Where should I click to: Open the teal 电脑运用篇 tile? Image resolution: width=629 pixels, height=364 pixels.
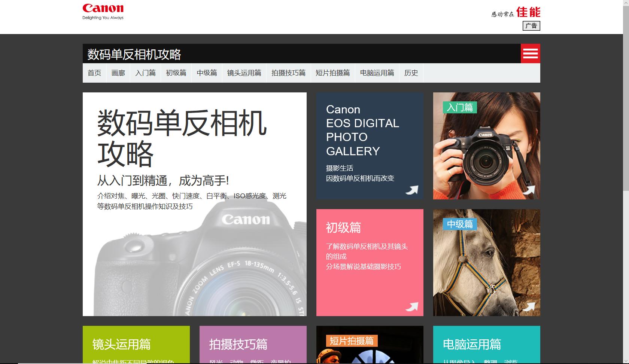pyautogui.click(x=487, y=345)
